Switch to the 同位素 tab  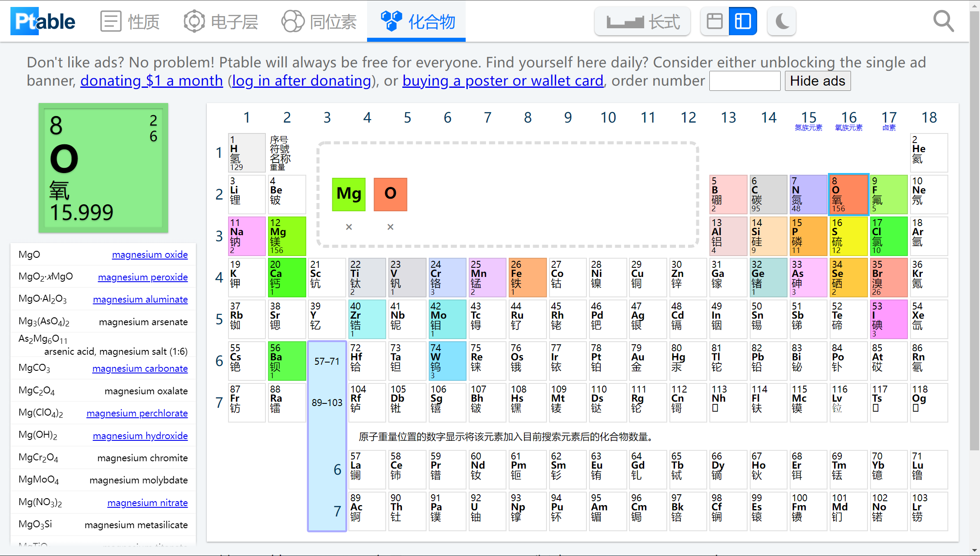pos(319,20)
